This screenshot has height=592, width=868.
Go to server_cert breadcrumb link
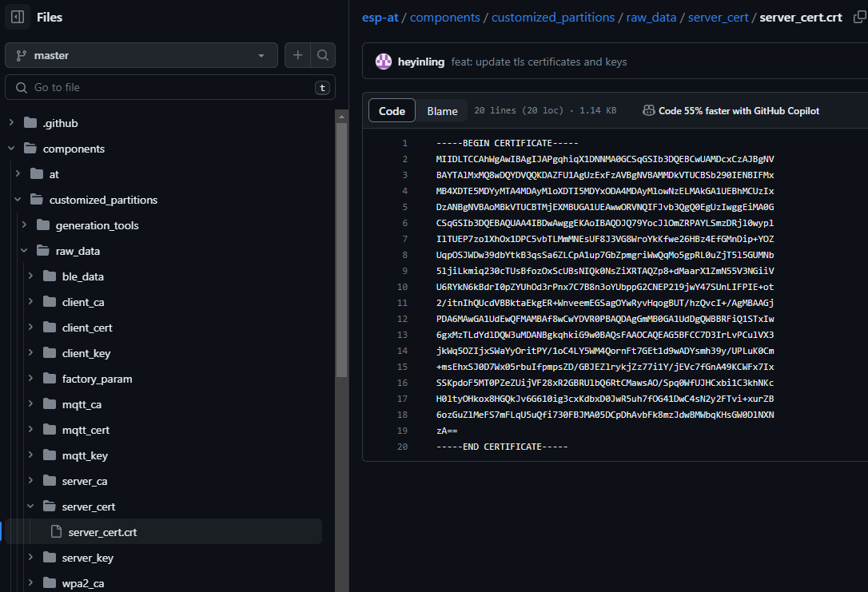[718, 17]
